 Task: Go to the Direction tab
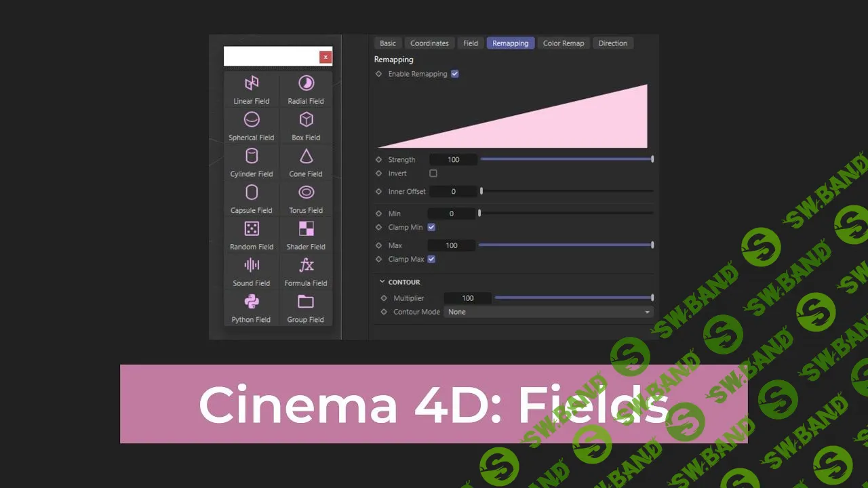click(x=613, y=43)
